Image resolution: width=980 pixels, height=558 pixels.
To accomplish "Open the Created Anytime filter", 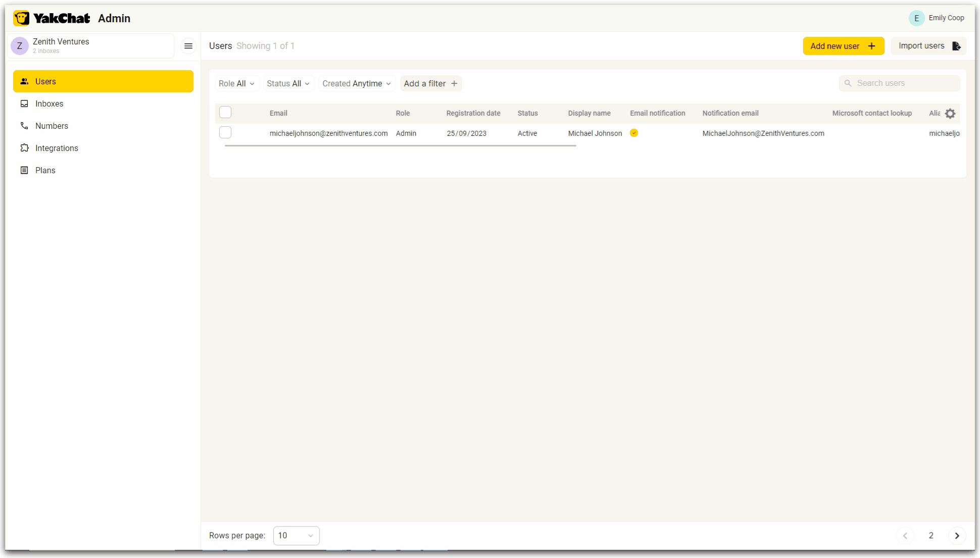I will (357, 84).
